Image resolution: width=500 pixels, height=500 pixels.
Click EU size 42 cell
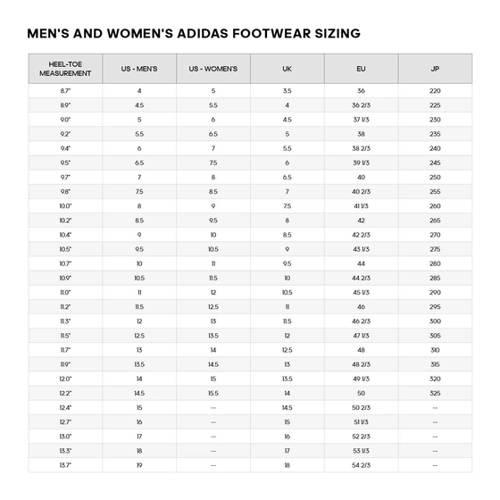click(x=361, y=220)
